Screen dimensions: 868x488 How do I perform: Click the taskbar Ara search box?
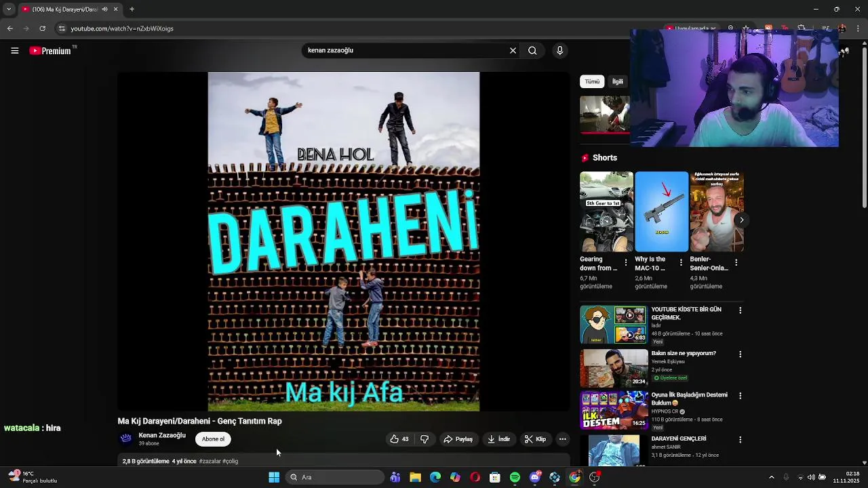pyautogui.click(x=335, y=477)
